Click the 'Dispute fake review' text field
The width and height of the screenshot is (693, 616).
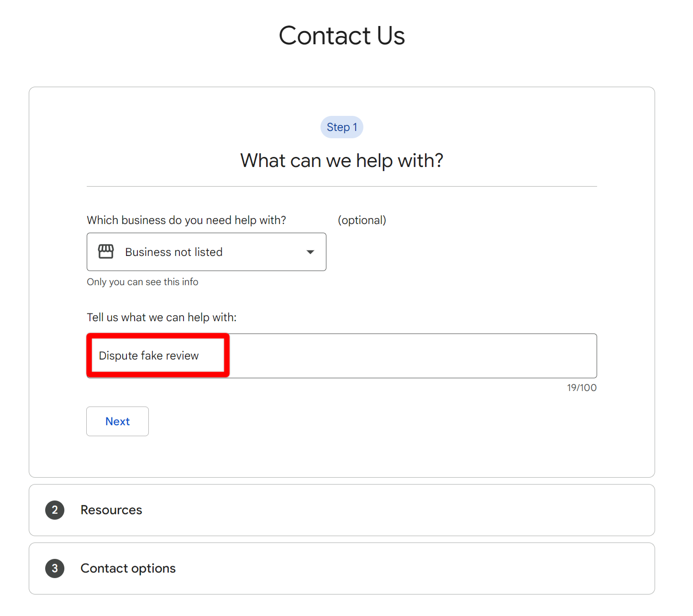(x=149, y=356)
